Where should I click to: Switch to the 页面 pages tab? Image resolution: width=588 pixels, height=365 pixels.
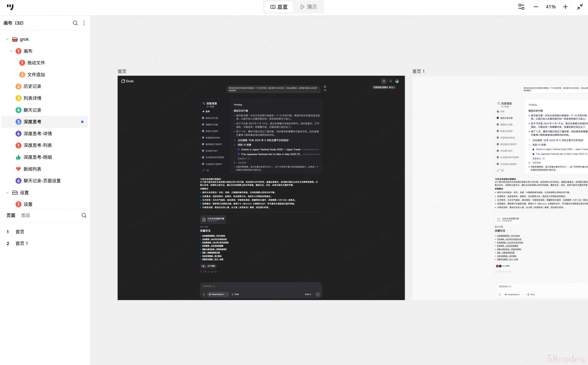11,215
